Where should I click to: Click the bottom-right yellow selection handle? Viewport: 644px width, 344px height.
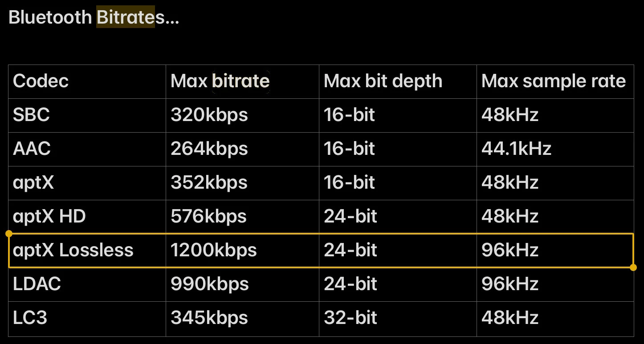tap(634, 267)
